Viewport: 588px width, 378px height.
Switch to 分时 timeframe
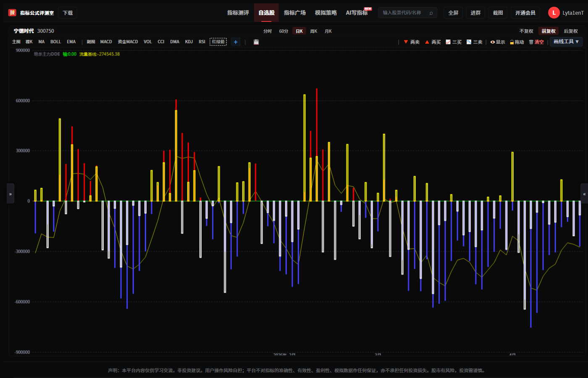[x=268, y=31]
